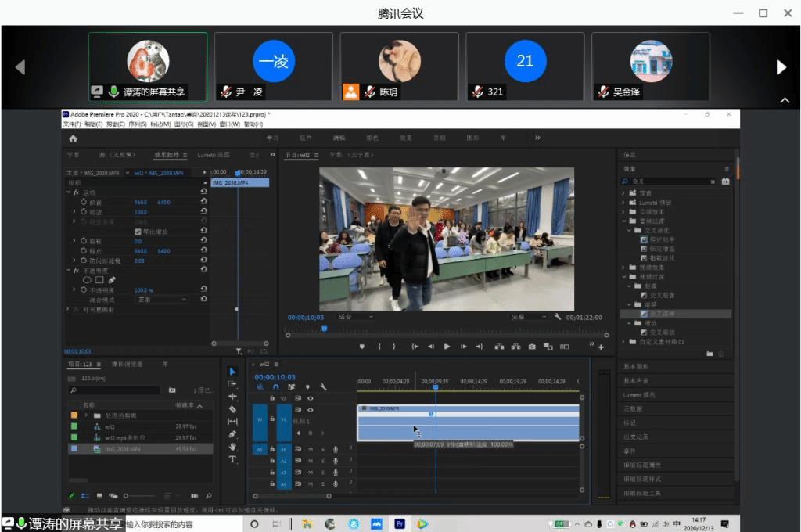
Task: Expand the Lumetri presets folder
Action: [624, 202]
